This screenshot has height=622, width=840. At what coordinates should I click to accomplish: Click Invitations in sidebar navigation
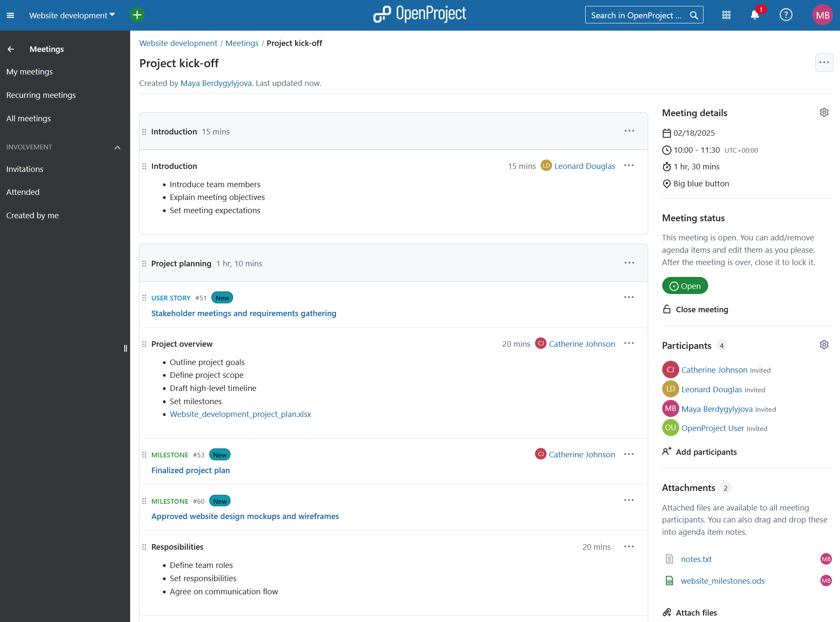(x=25, y=168)
